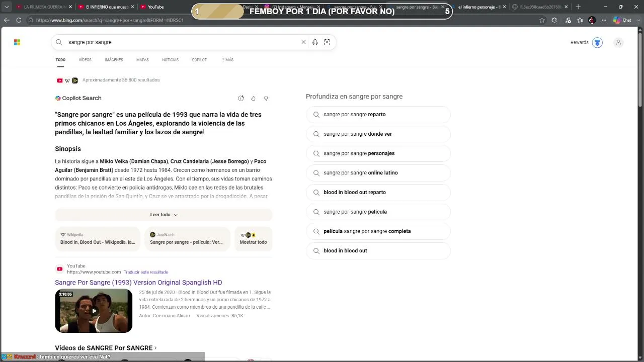Switch to the VÍDEOS tab
The image size is (644, 362).
click(x=85, y=60)
